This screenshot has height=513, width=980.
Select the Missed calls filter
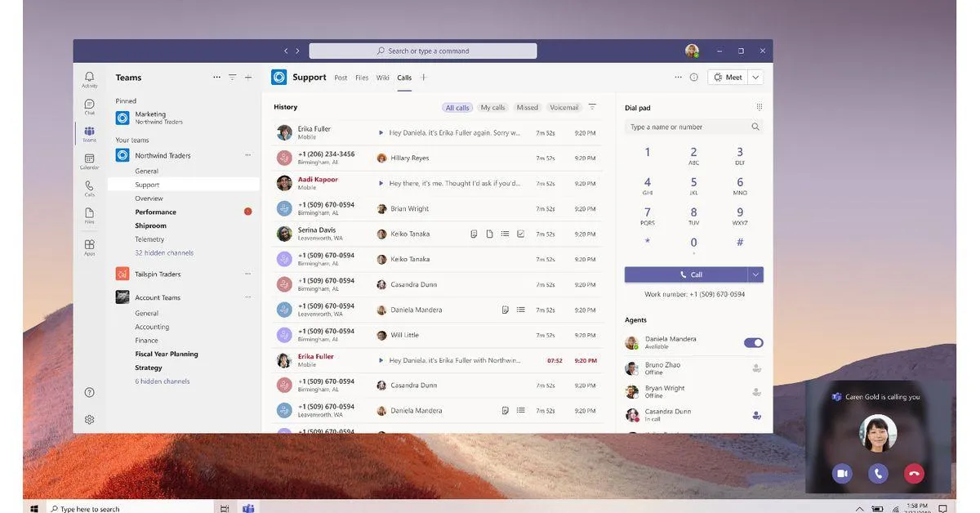[528, 108]
